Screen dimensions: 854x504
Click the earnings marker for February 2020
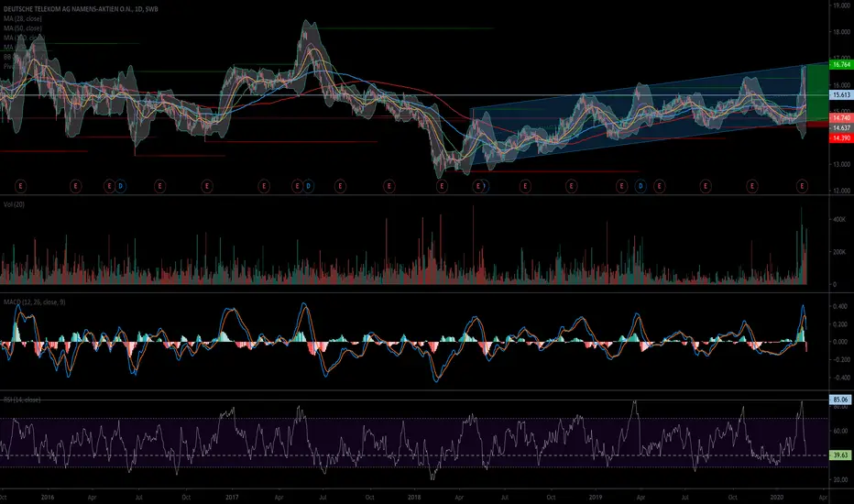click(802, 186)
